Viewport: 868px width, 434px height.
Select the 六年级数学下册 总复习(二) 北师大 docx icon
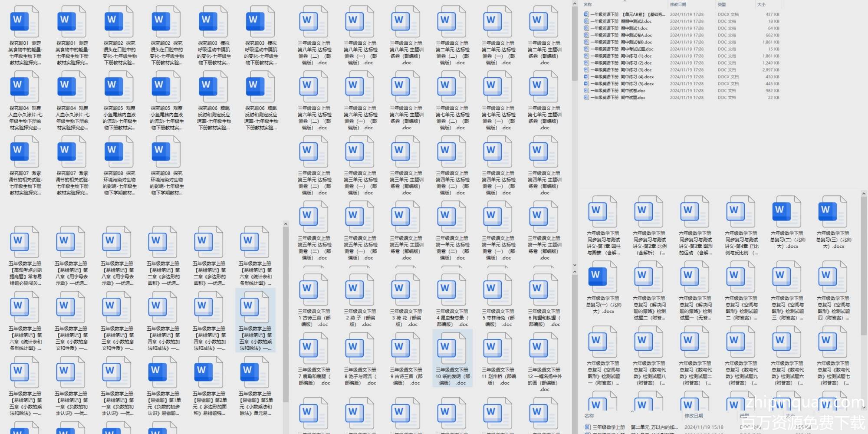coord(787,212)
